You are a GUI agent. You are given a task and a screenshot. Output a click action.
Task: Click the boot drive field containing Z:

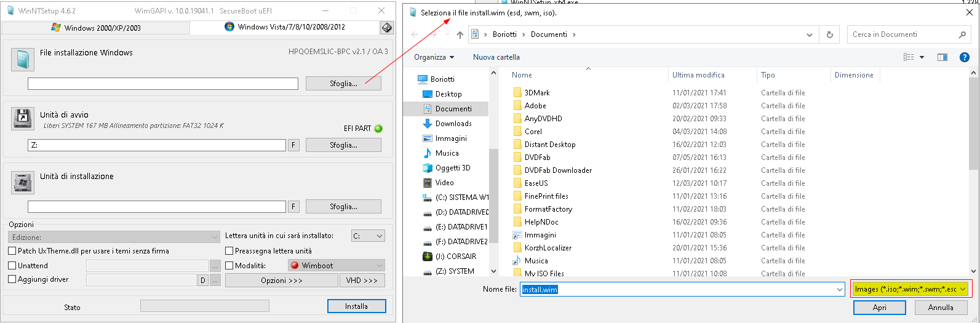(157, 145)
